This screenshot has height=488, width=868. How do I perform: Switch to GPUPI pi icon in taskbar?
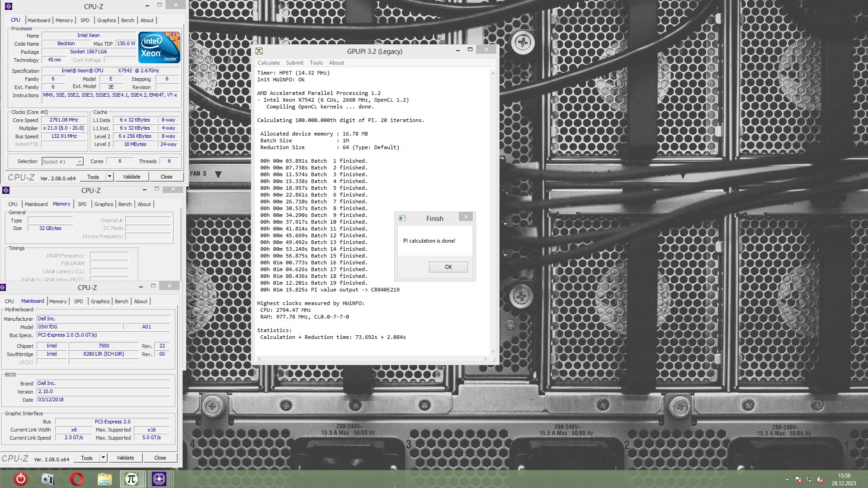(x=131, y=479)
